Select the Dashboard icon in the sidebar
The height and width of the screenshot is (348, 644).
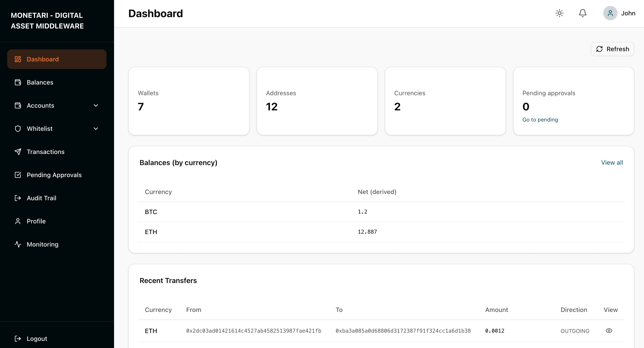18,59
